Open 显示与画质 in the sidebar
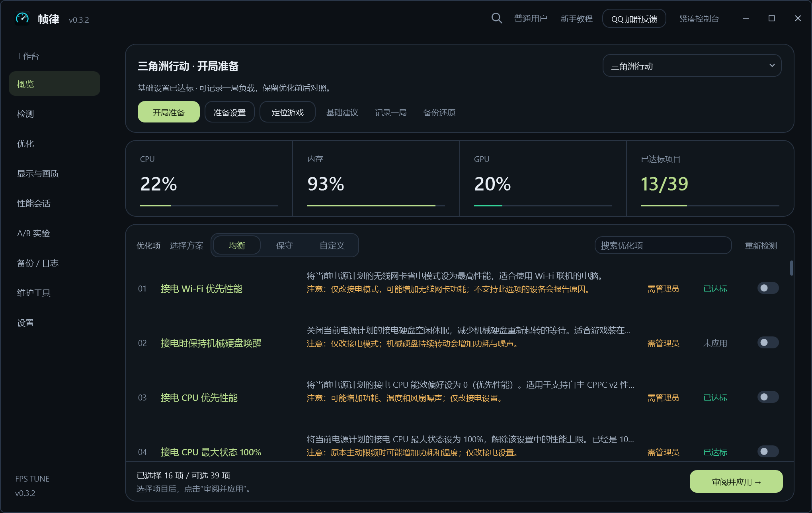The height and width of the screenshot is (513, 812). (55, 174)
